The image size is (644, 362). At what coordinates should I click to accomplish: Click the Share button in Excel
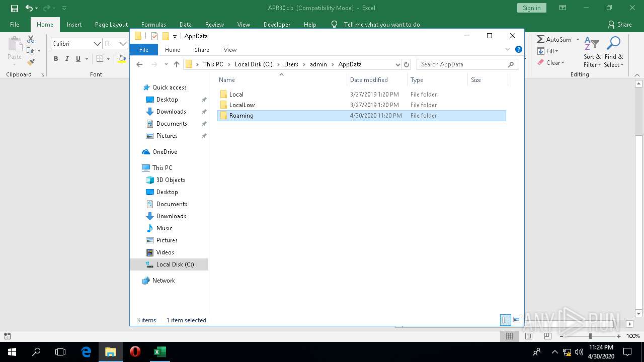[619, 24]
